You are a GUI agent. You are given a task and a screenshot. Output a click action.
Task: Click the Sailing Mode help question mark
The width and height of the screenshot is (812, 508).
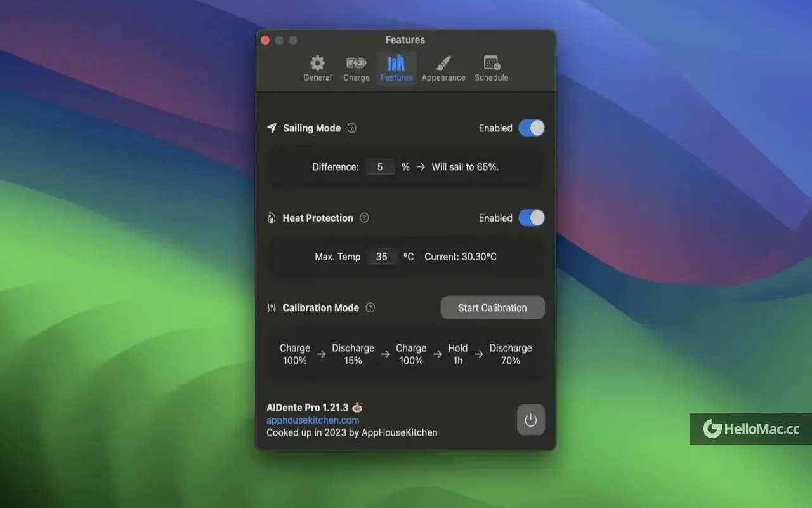352,128
